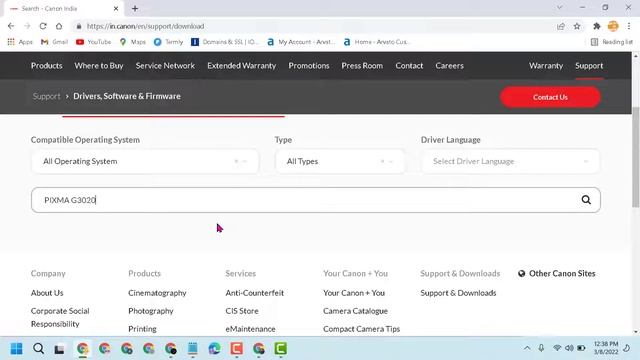640x360 pixels.
Task: Open Wi-Fi network status icon
Action: (557, 348)
